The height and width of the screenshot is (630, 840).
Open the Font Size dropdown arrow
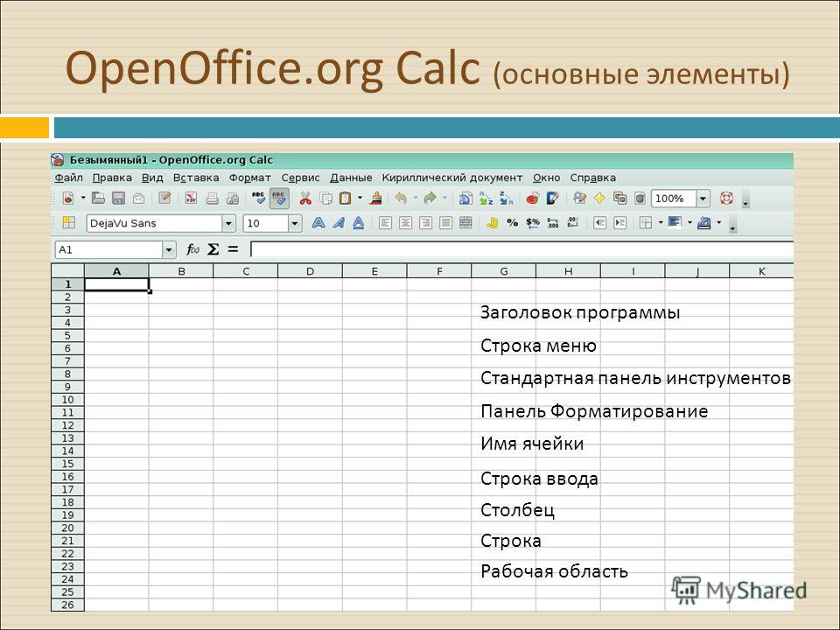(x=295, y=223)
